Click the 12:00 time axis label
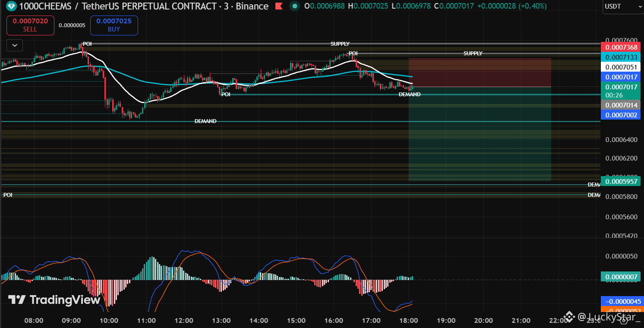Screen dimensions: 644x328 (184, 320)
